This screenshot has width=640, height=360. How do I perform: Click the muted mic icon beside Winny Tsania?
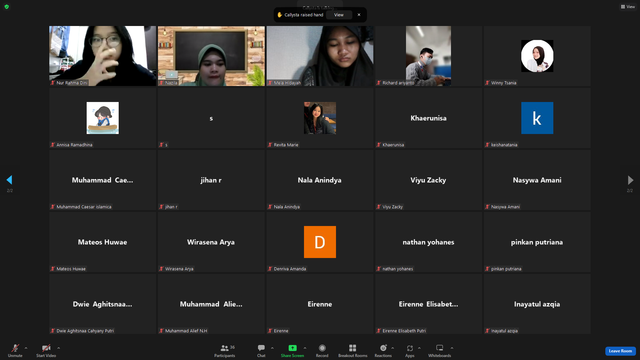point(487,82)
